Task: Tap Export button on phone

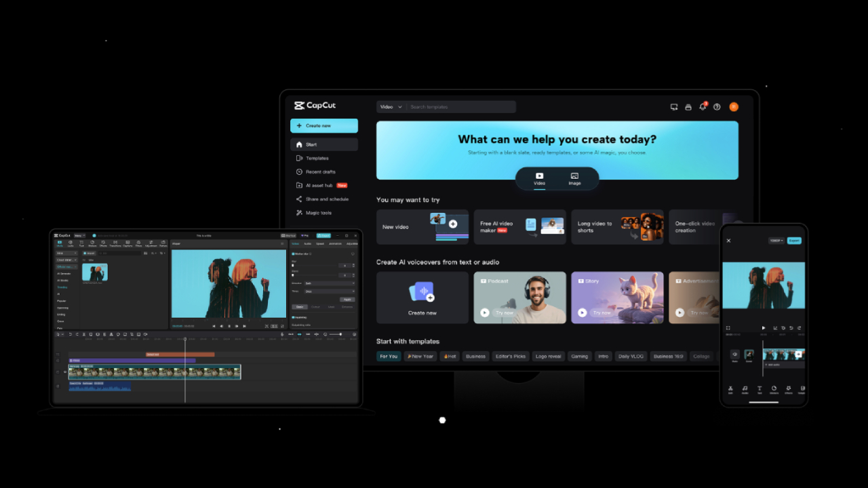Action: [794, 241]
